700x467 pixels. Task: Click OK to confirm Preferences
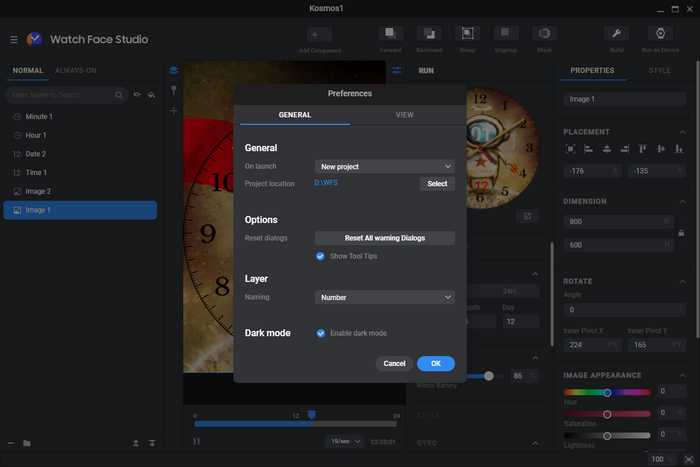click(x=436, y=363)
